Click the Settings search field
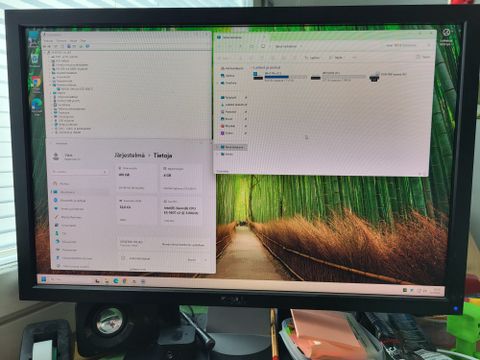 coord(79,172)
